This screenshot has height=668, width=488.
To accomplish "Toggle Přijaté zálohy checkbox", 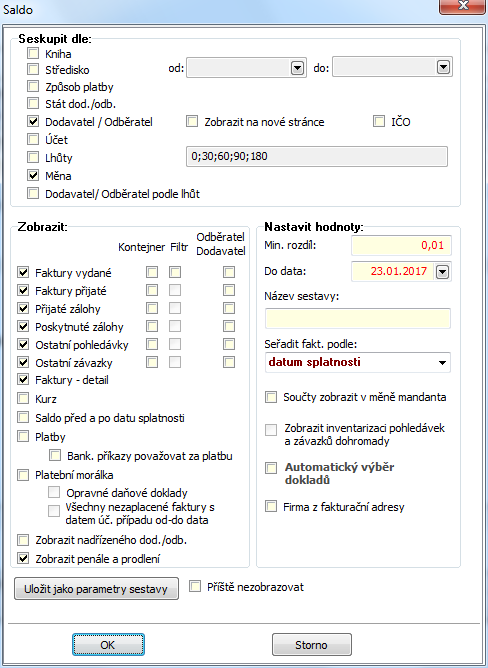I will 23,308.
